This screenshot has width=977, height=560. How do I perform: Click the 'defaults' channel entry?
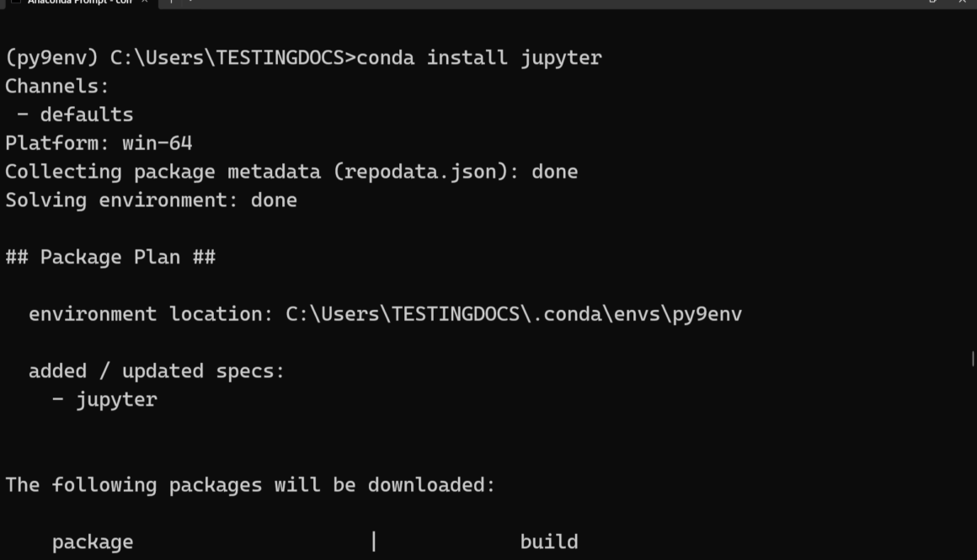coord(87,115)
